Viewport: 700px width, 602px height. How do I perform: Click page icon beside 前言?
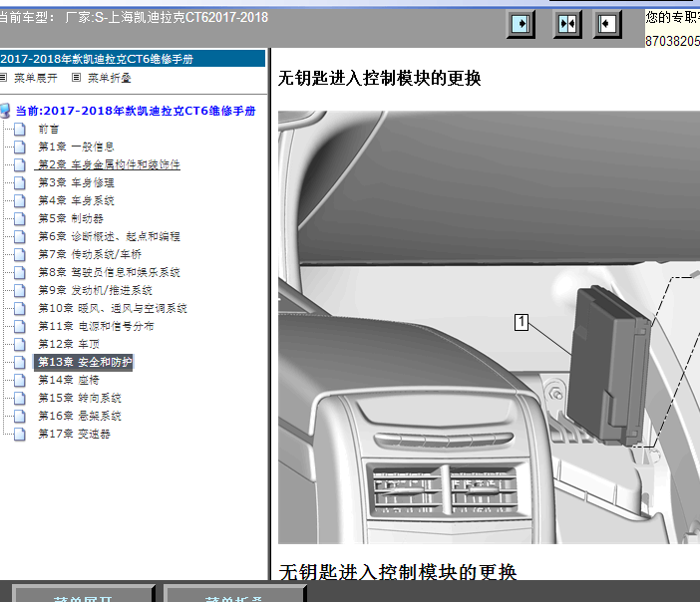[x=19, y=129]
